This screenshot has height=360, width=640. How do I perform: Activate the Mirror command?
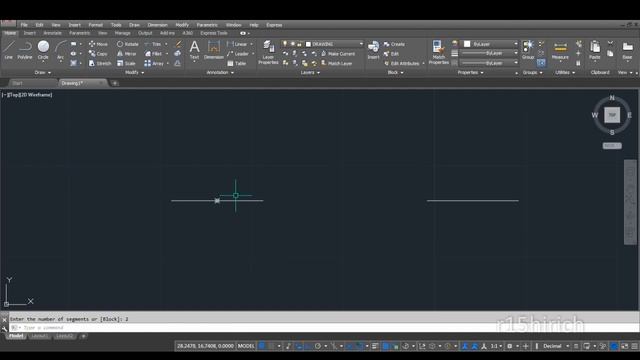click(127, 54)
